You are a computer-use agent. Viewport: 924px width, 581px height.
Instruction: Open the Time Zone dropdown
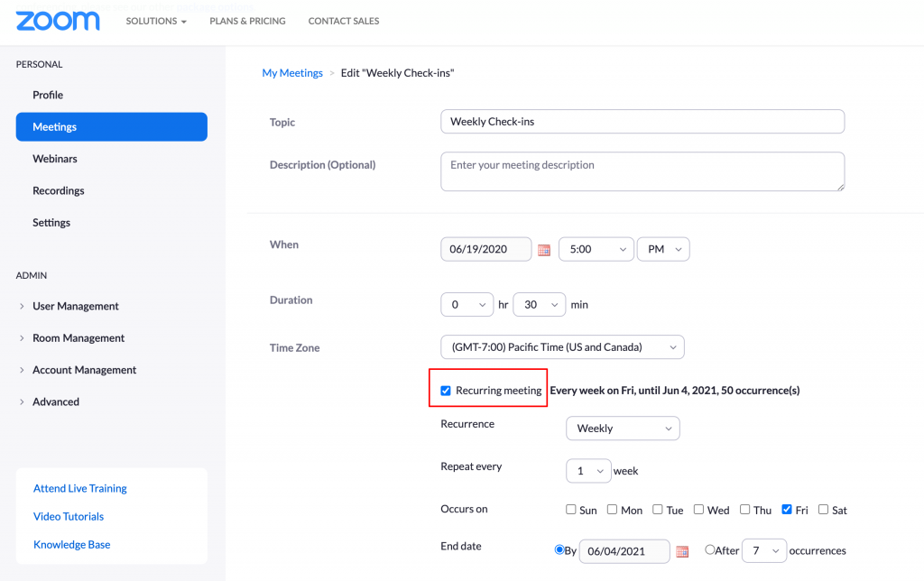[561, 347]
